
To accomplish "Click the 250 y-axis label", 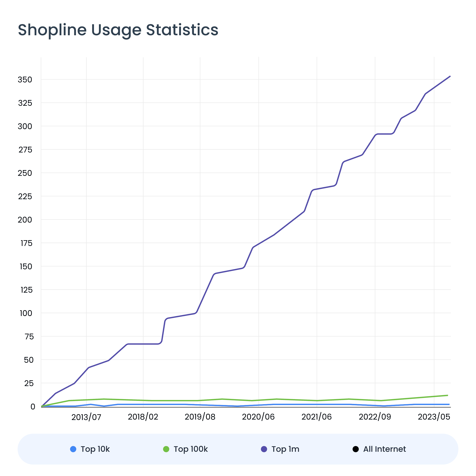I will tap(25, 173).
